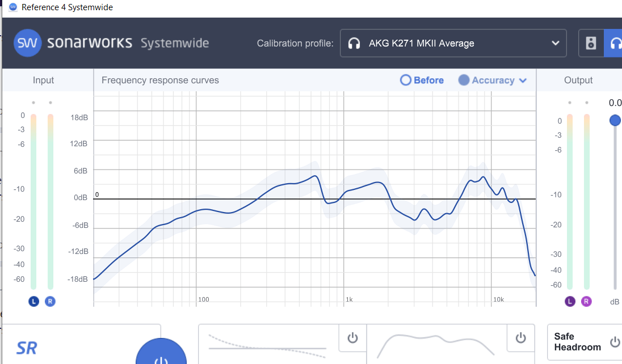The image size is (622, 364).
Task: Click the Reference 4 Systemwide title bar icon
Action: coord(12,7)
